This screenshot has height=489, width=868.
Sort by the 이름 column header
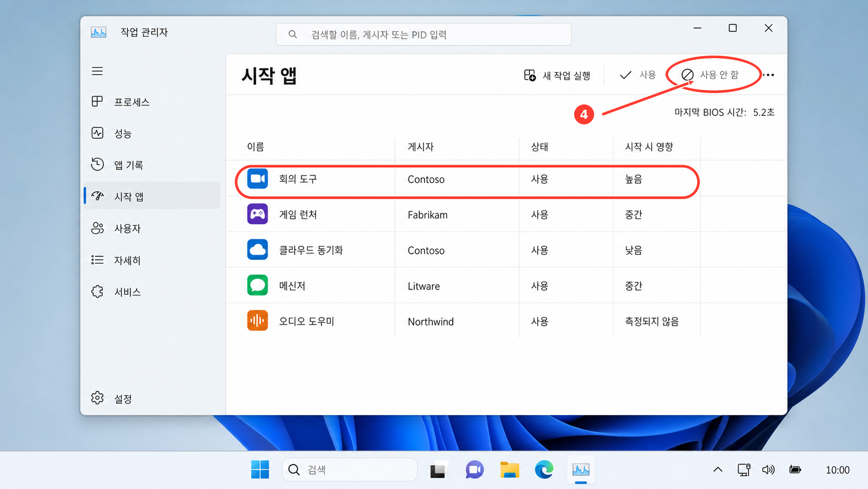[255, 147]
